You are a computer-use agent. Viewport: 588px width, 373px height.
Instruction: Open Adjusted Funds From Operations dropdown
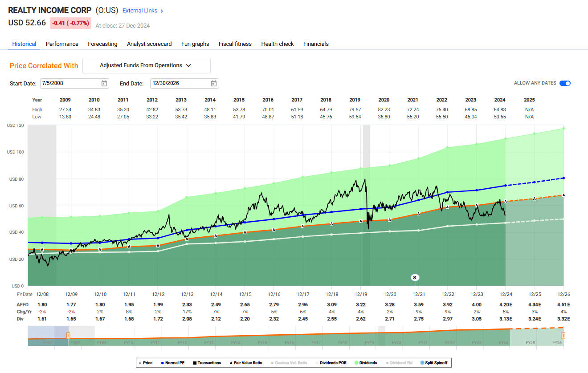pos(146,65)
